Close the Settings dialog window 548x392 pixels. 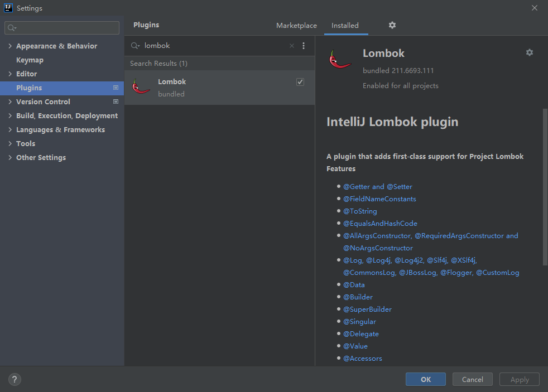[535, 8]
